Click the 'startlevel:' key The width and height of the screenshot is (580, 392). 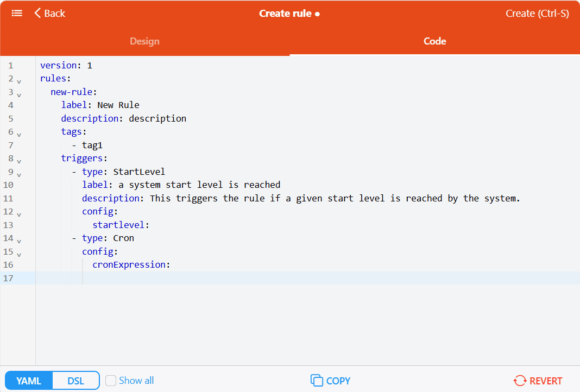(x=121, y=225)
